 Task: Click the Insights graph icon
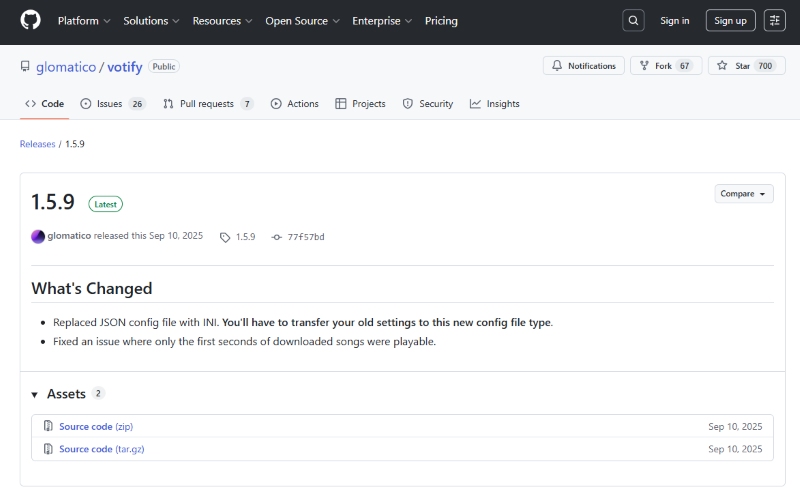coord(475,104)
